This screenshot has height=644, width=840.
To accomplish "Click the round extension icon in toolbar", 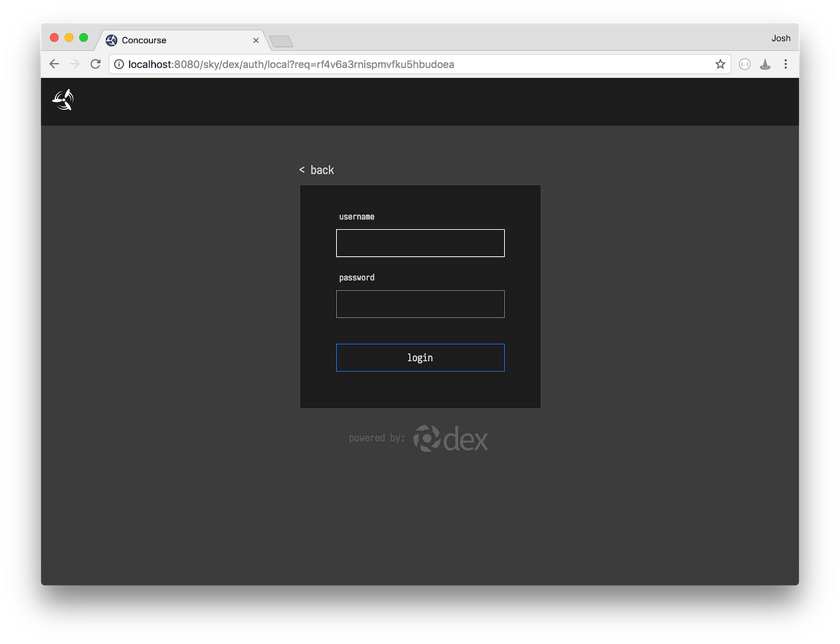I will [x=745, y=64].
